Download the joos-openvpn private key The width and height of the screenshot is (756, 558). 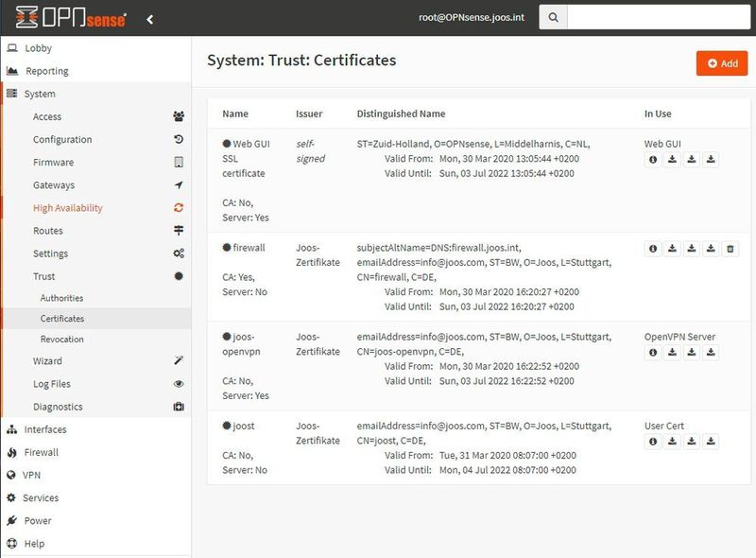coord(692,353)
